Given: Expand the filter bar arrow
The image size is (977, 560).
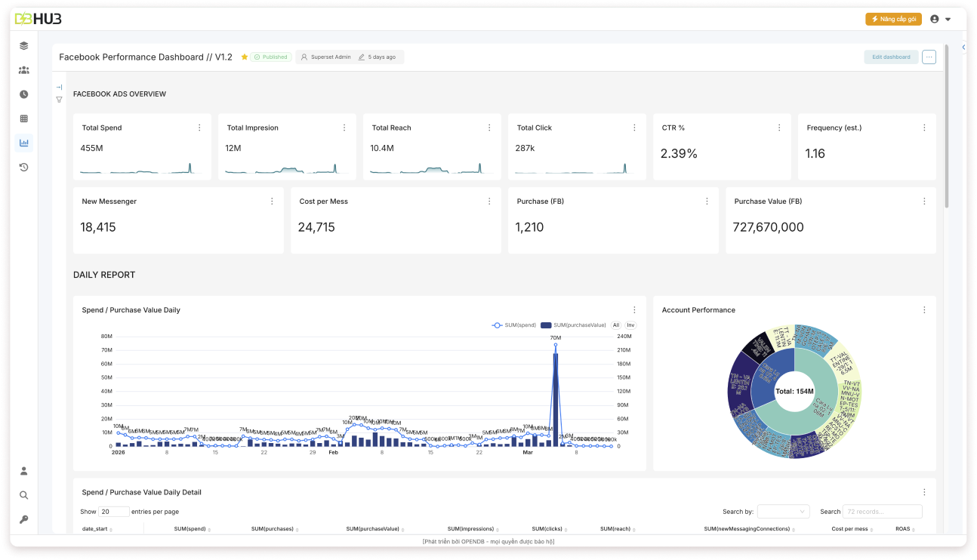Looking at the screenshot, I should [x=59, y=88].
